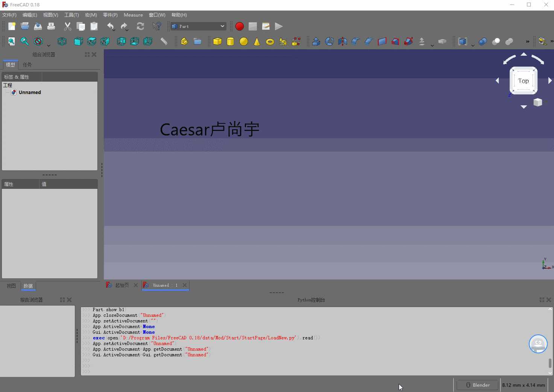This screenshot has width=554, height=392.
Task: Click the Fit All view icon
Action: point(12,41)
